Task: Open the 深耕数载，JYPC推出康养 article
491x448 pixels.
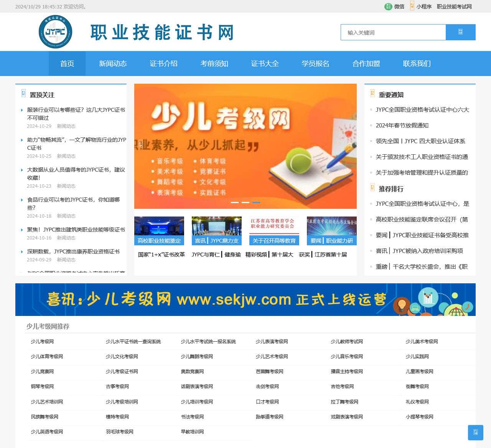Action: [73, 251]
